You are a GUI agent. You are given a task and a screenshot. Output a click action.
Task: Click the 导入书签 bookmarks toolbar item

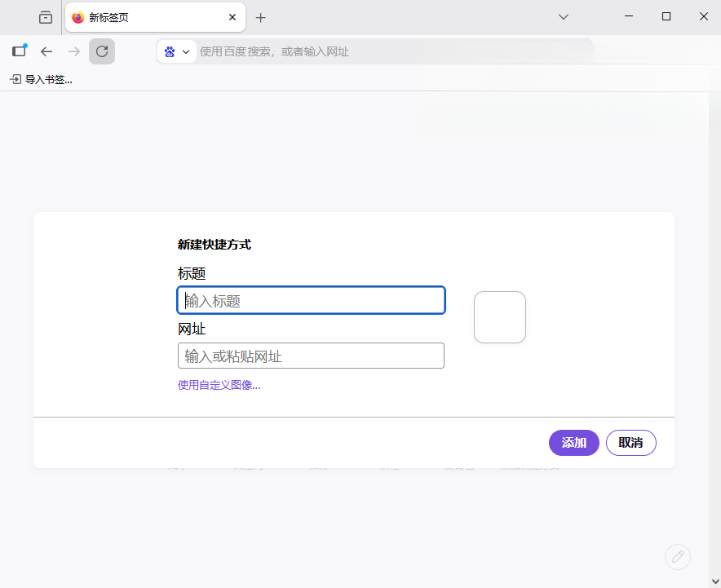[42, 80]
